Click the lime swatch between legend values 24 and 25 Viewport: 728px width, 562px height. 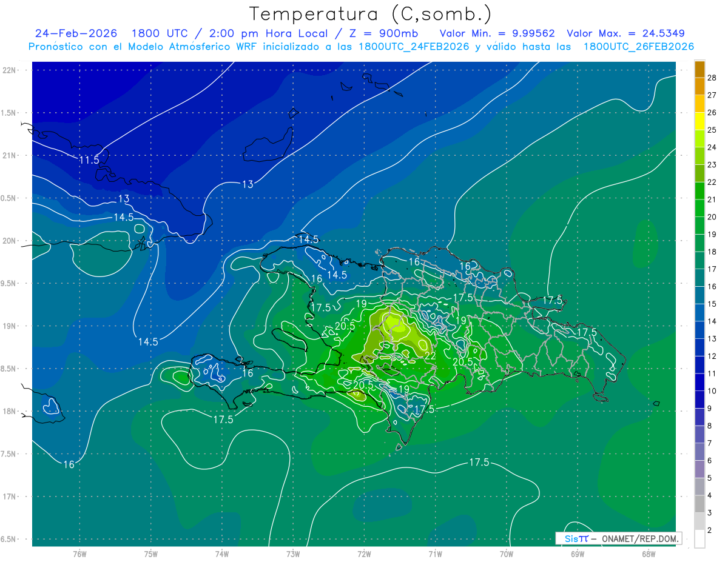tap(699, 138)
